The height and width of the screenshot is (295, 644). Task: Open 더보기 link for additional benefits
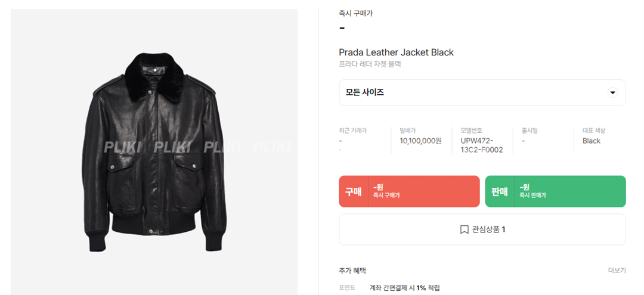[x=617, y=271]
